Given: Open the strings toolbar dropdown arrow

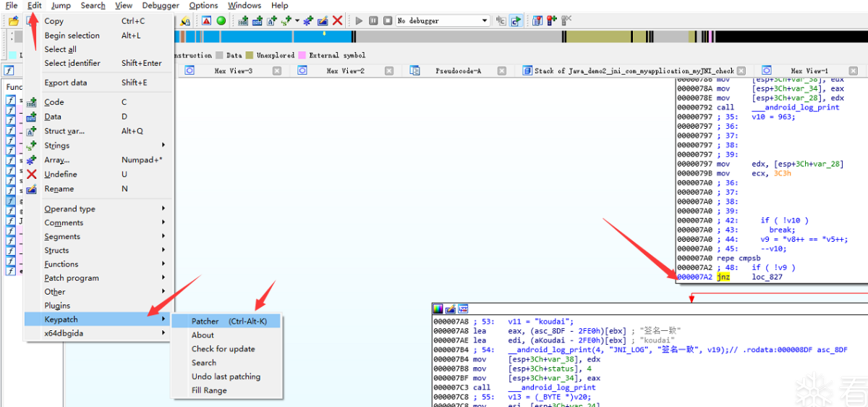Looking at the screenshot, I should 296,20.
